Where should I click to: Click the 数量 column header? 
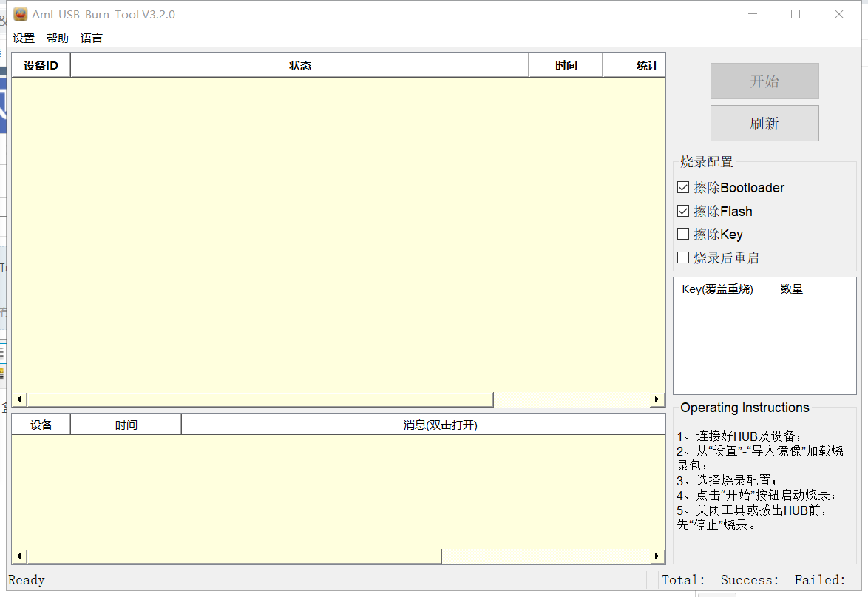791,289
